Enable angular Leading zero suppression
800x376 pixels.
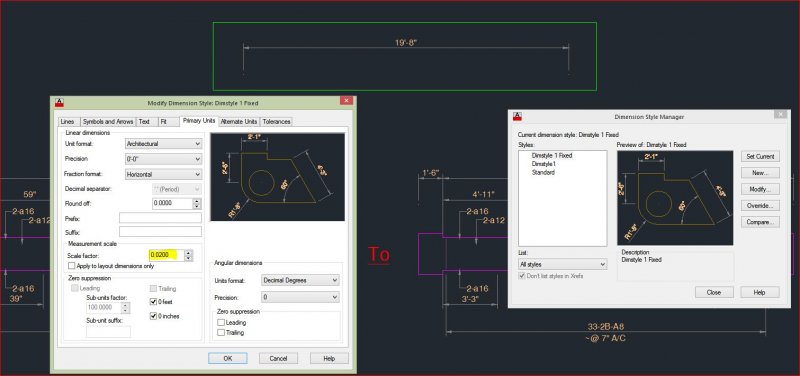click(221, 322)
